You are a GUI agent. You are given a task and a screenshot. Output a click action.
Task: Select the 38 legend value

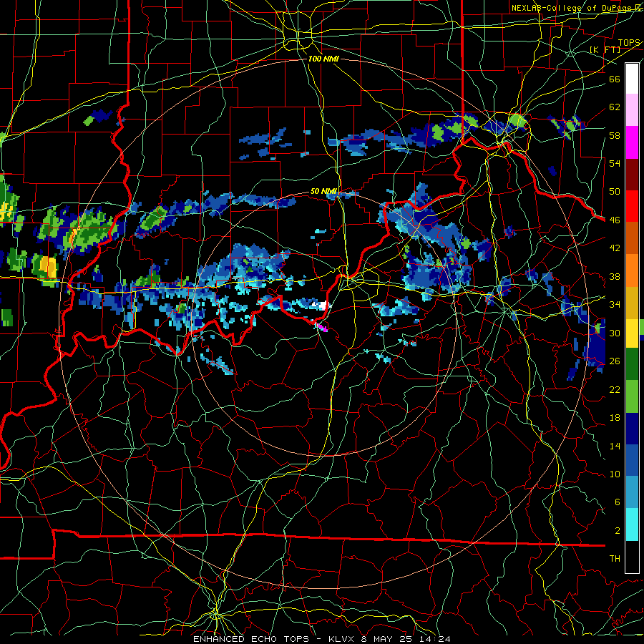pyautogui.click(x=615, y=276)
